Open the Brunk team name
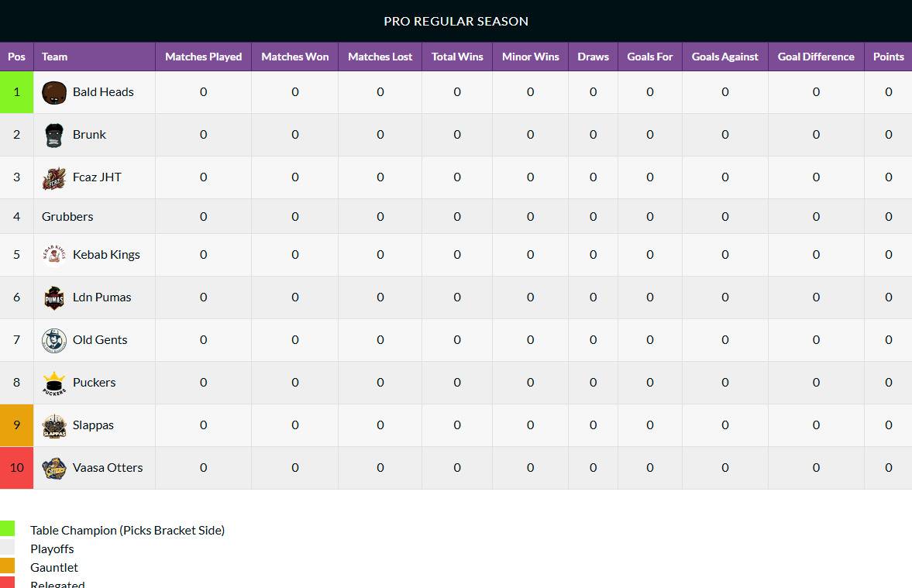 pos(90,134)
